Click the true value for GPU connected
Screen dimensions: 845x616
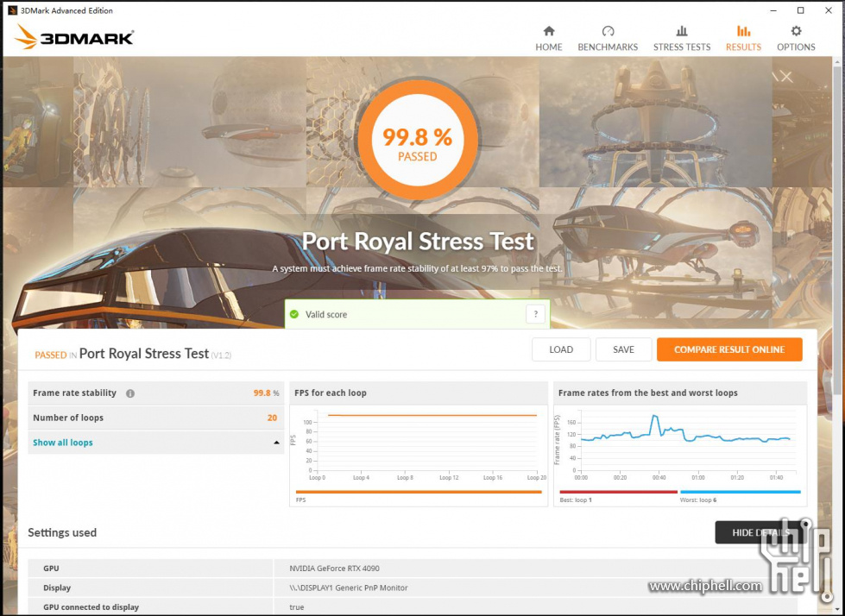pos(296,607)
